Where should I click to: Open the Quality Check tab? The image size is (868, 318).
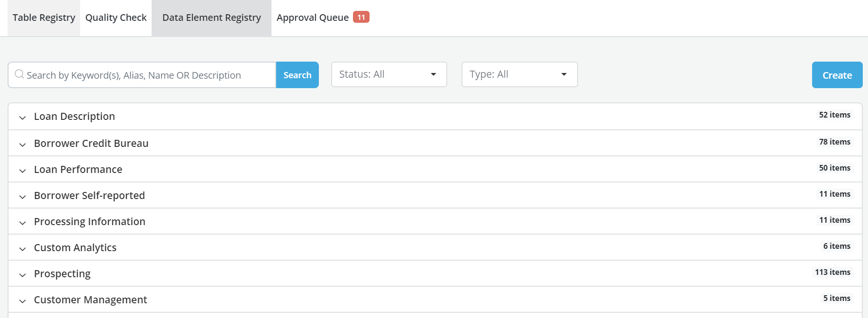(116, 18)
